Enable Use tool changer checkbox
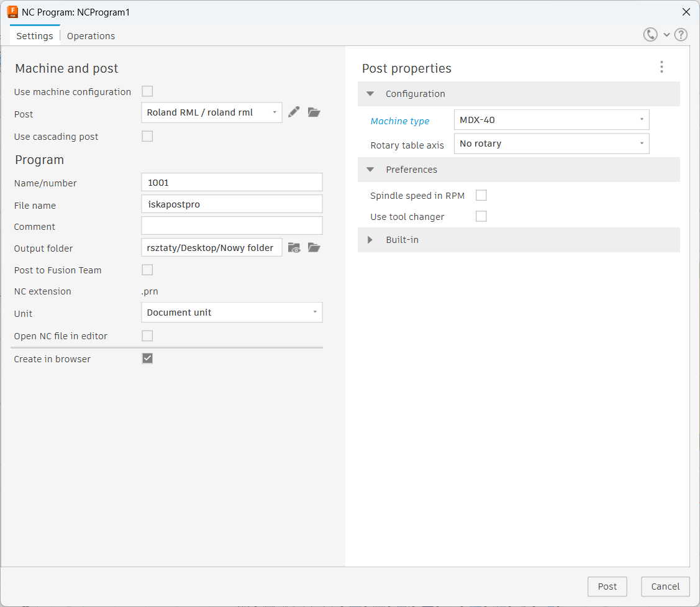 point(481,216)
